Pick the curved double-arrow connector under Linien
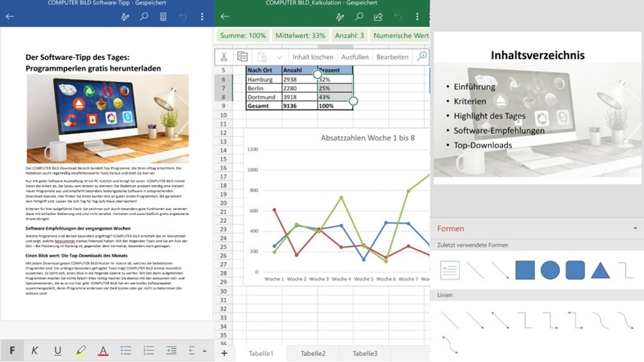 [x=450, y=345]
